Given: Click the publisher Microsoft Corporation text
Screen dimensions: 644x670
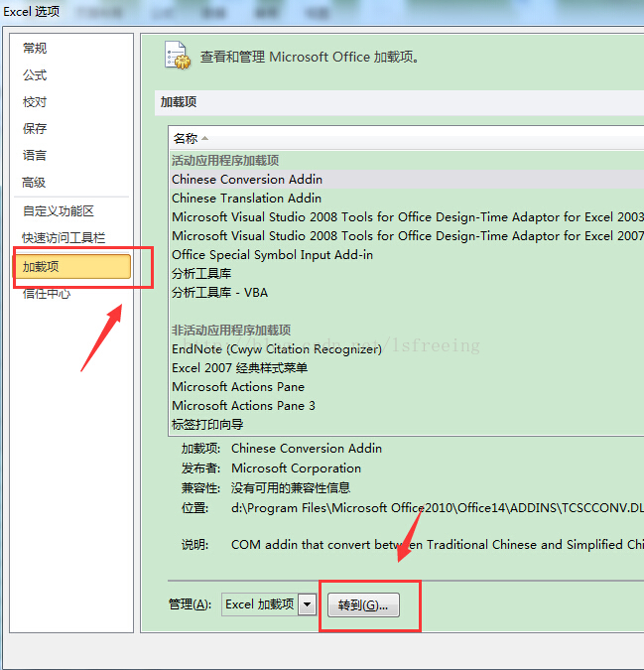Looking at the screenshot, I should coord(296,469).
